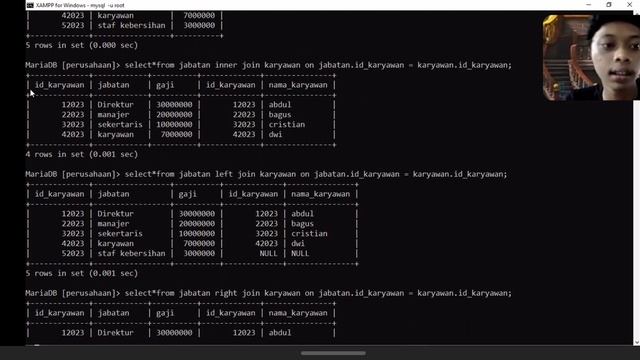
Task: Click 'sekertaris' in the left join result
Action: tap(120, 233)
